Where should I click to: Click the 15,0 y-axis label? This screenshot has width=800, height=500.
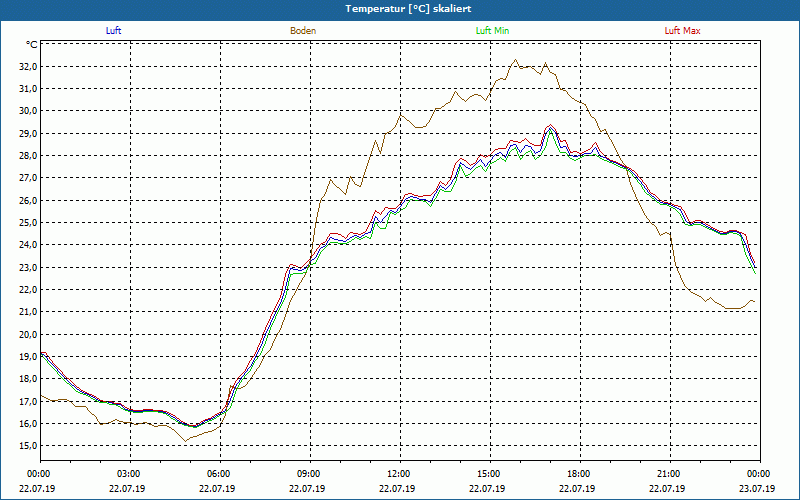[x=28, y=445]
